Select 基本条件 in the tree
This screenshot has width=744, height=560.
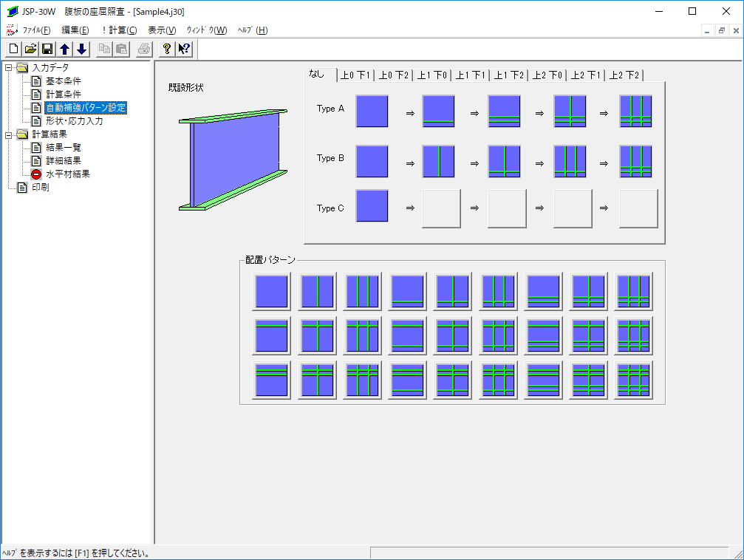pyautogui.click(x=64, y=81)
